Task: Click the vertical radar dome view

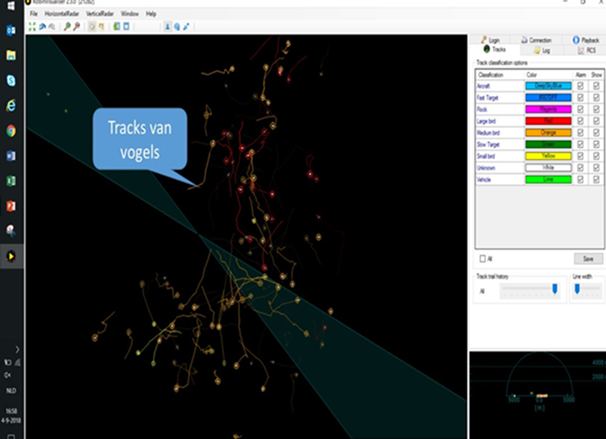Action: tap(538, 382)
